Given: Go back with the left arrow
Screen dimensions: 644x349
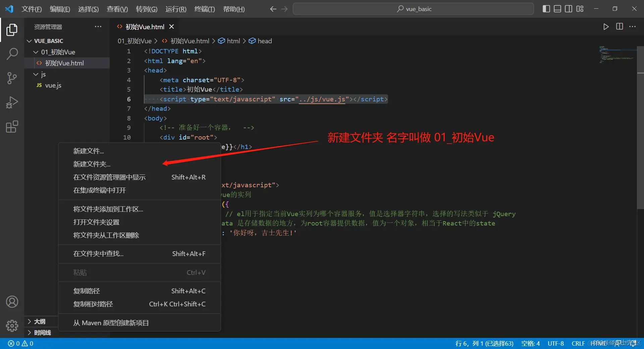Looking at the screenshot, I should pyautogui.click(x=273, y=9).
